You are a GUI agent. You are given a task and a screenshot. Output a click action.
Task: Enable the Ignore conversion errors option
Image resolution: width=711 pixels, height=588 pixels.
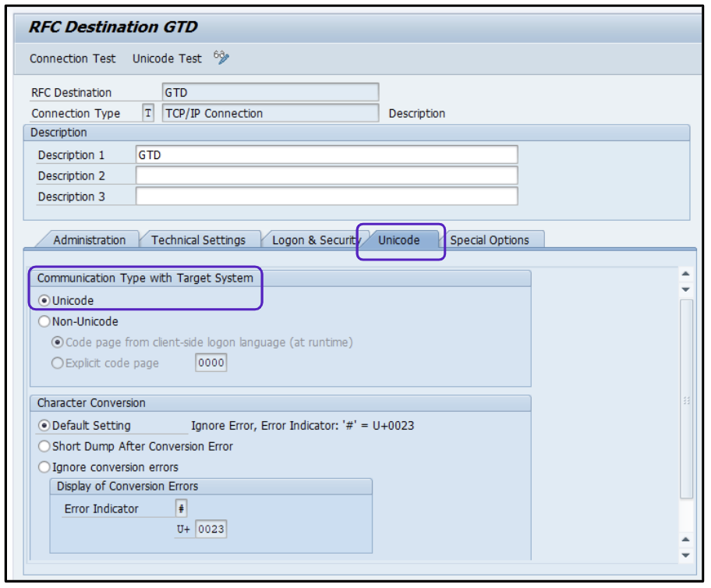(x=45, y=468)
